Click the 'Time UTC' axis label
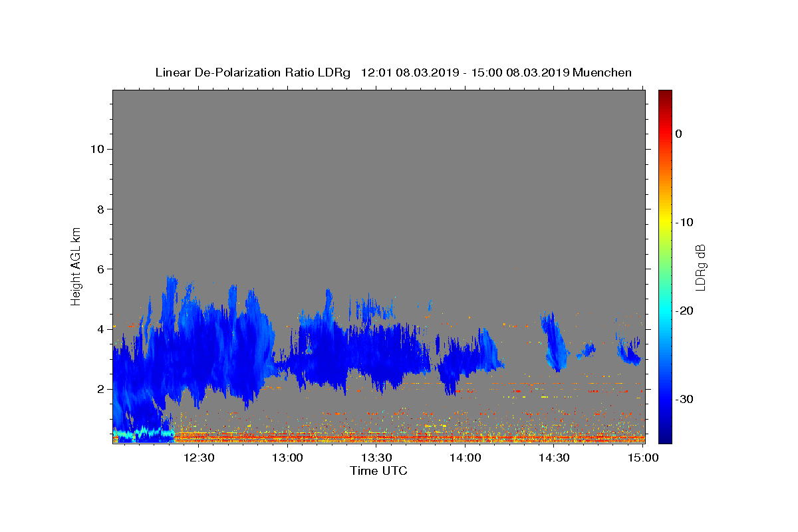The image size is (798, 532). [378, 471]
